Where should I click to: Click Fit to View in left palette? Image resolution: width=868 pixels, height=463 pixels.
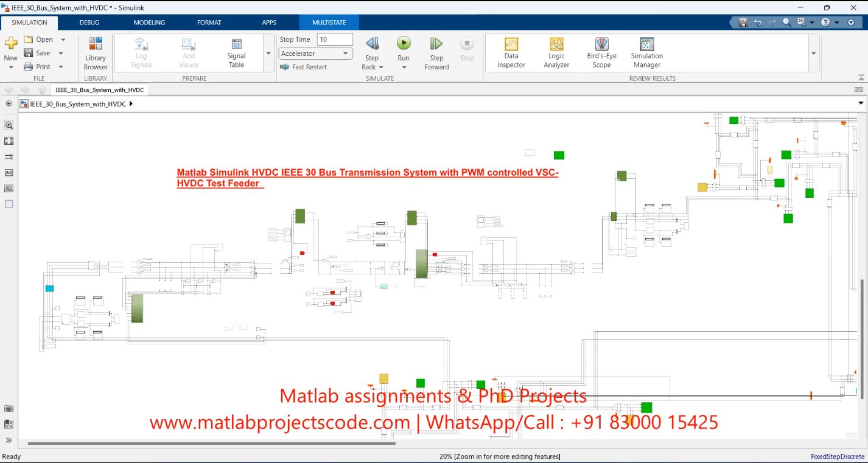(x=9, y=141)
